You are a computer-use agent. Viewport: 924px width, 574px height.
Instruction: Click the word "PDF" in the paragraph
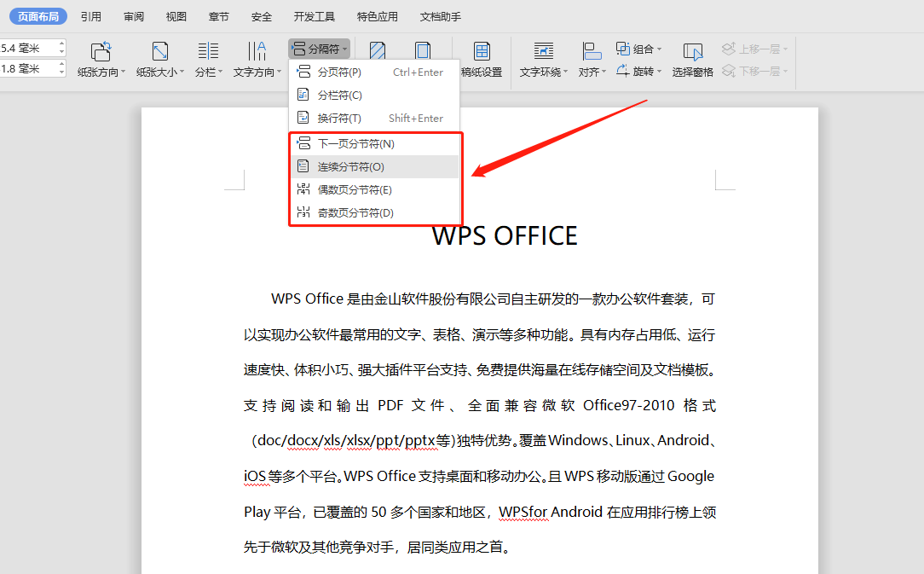tap(390, 405)
